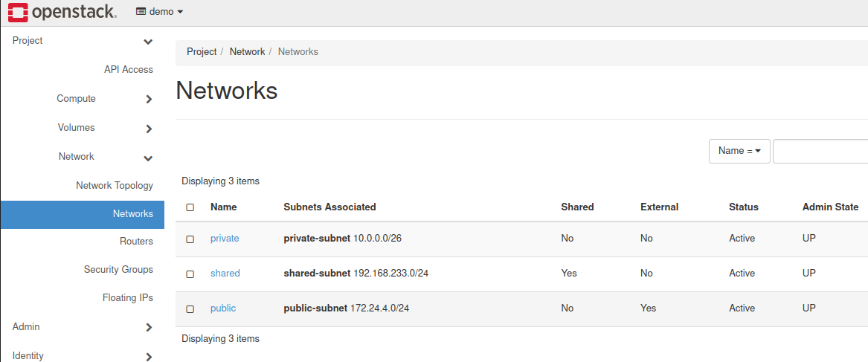
Task: Click the Yes value in shared row
Action: [568, 274]
